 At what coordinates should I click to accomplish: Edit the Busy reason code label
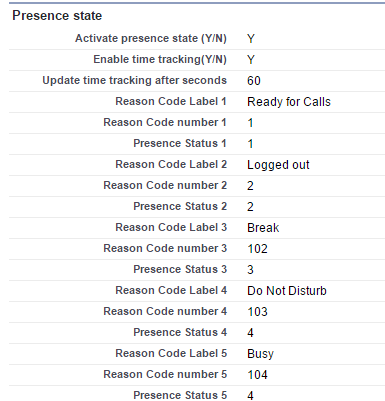260,354
